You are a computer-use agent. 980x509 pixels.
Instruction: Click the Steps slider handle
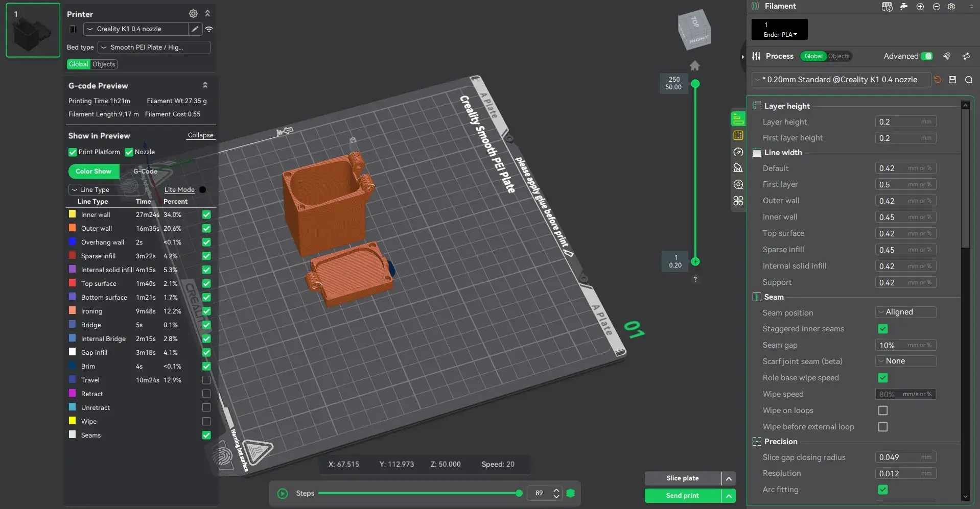[x=519, y=493]
